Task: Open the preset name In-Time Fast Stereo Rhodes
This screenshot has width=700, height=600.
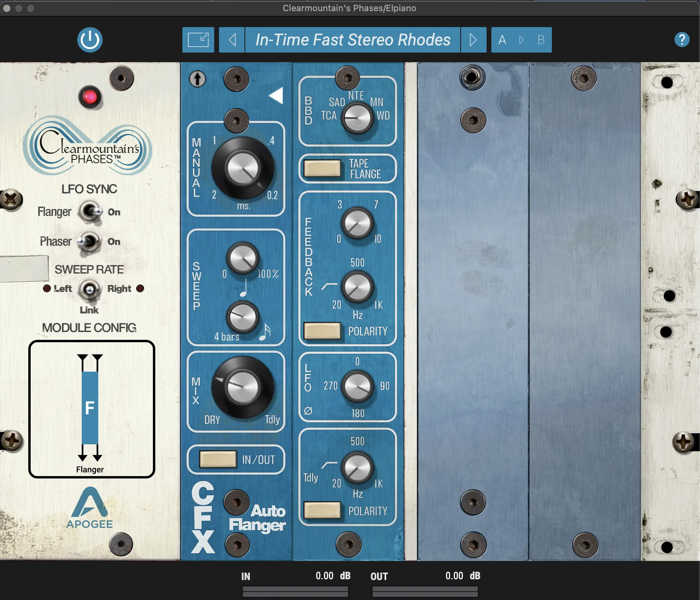Action: [353, 40]
